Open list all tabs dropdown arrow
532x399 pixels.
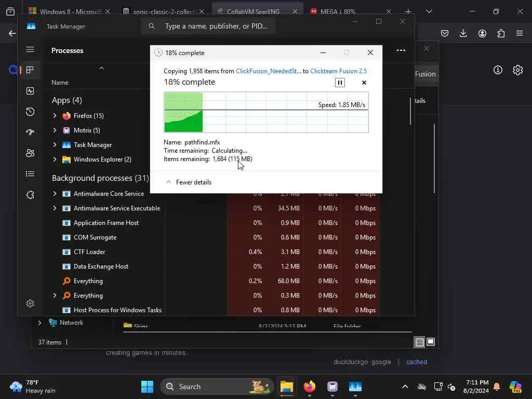(429, 11)
